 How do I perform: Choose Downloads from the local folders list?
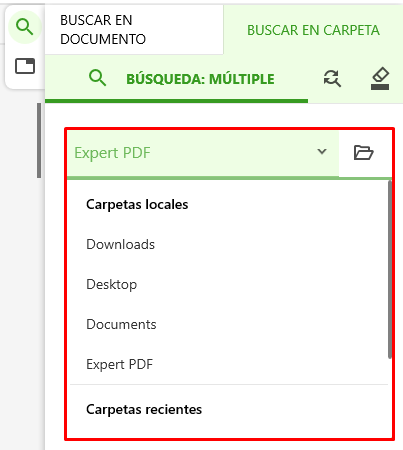(x=120, y=244)
